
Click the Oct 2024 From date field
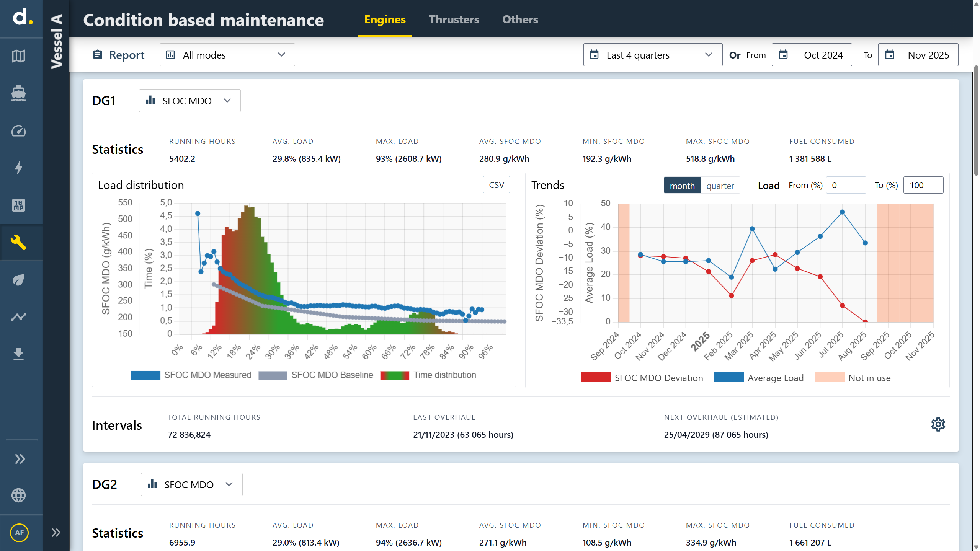tap(812, 55)
